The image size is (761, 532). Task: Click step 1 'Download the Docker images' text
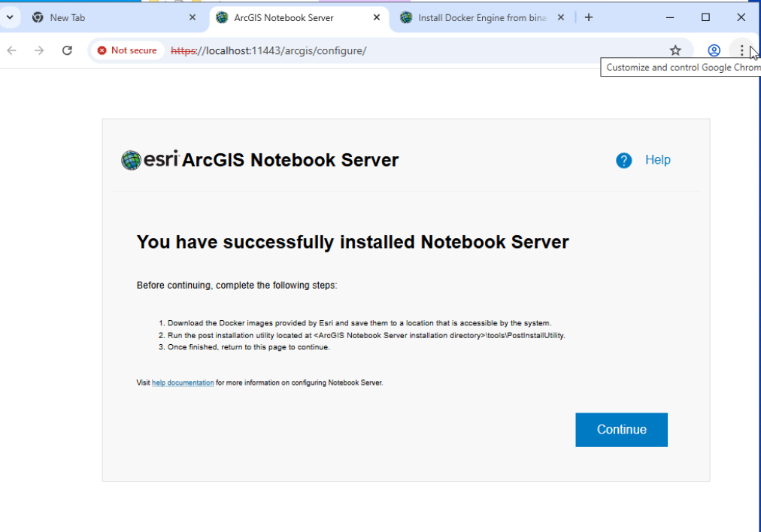pos(359,323)
